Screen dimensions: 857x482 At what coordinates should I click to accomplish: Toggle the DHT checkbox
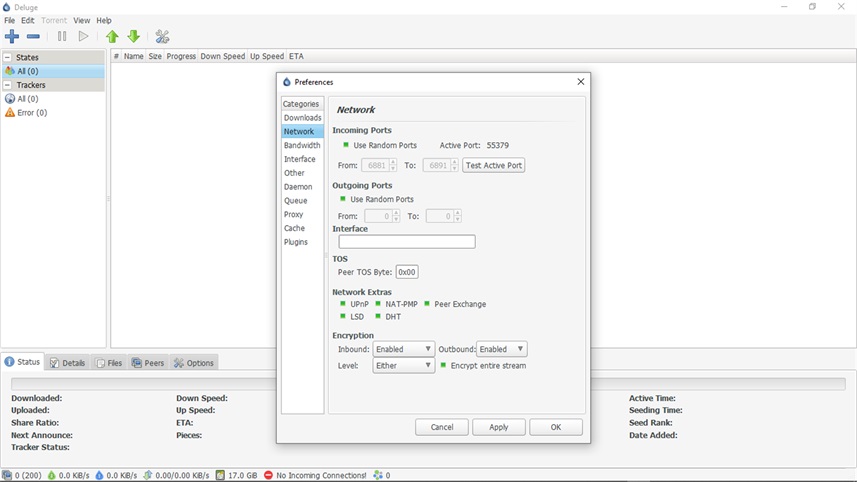pos(378,316)
